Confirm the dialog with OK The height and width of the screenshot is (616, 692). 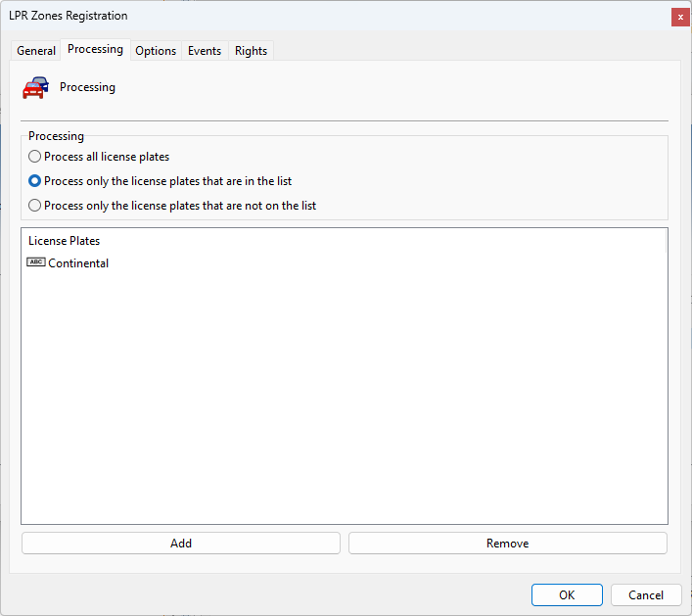pyautogui.click(x=567, y=595)
